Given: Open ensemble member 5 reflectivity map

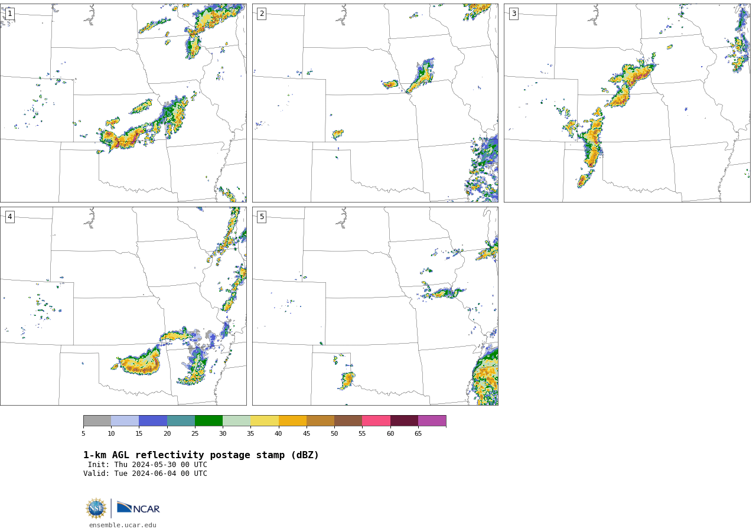Looking at the screenshot, I should tap(375, 306).
